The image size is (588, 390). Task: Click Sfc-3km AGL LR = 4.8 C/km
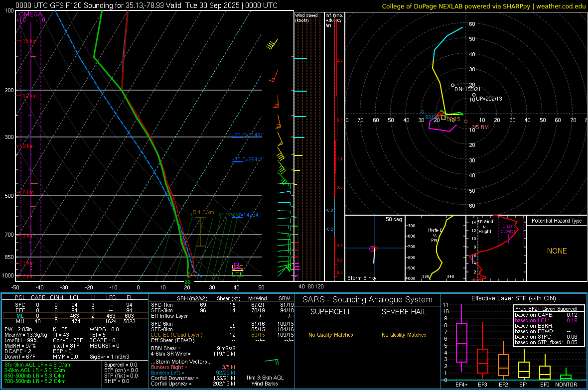(37, 365)
